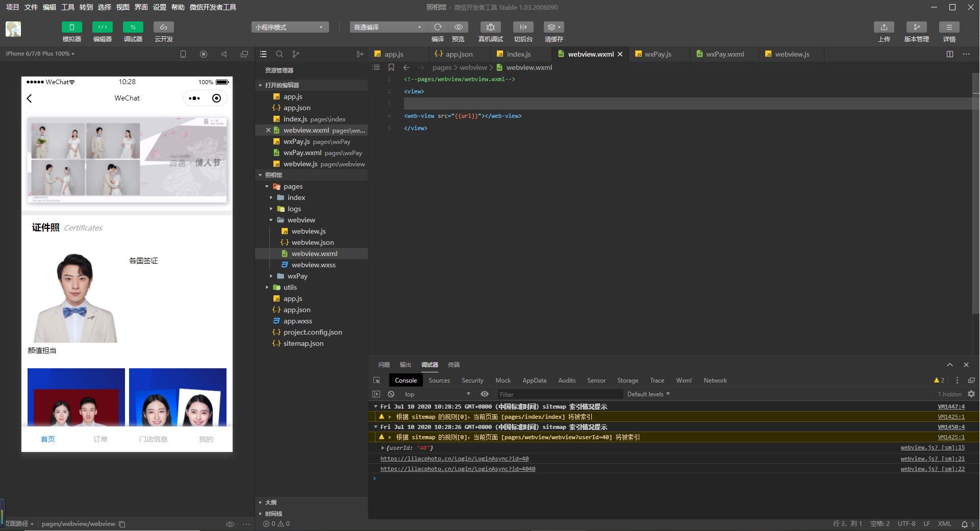This screenshot has width=980, height=531.
Task: Click the compile refresh (编译) icon
Action: (438, 27)
